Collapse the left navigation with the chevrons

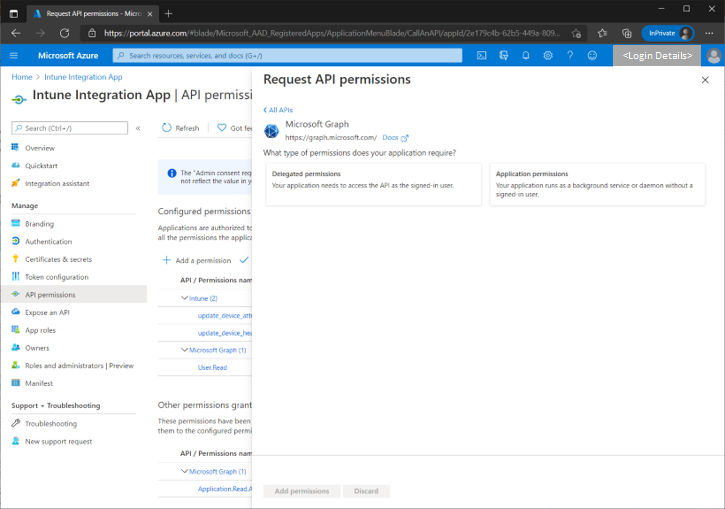pyautogui.click(x=138, y=128)
